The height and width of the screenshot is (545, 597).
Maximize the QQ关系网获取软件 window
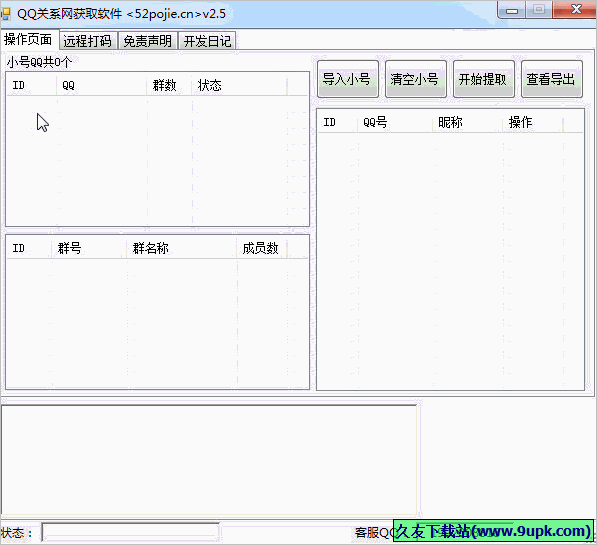pos(539,10)
